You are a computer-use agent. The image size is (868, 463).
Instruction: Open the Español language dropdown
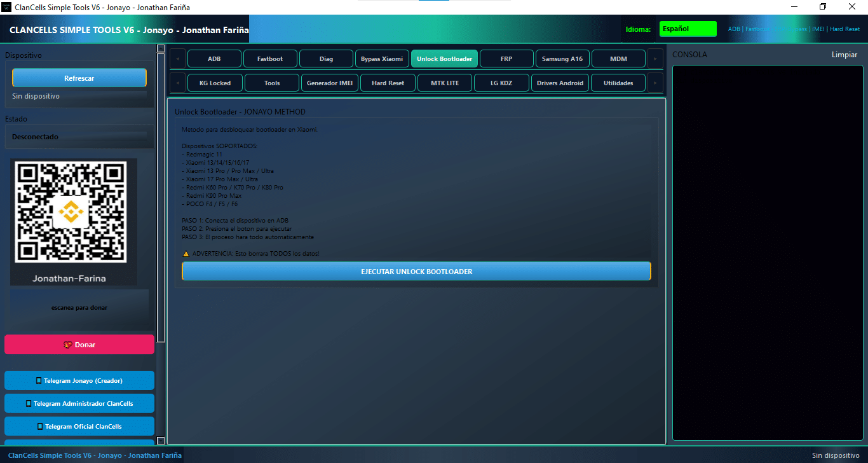click(688, 29)
